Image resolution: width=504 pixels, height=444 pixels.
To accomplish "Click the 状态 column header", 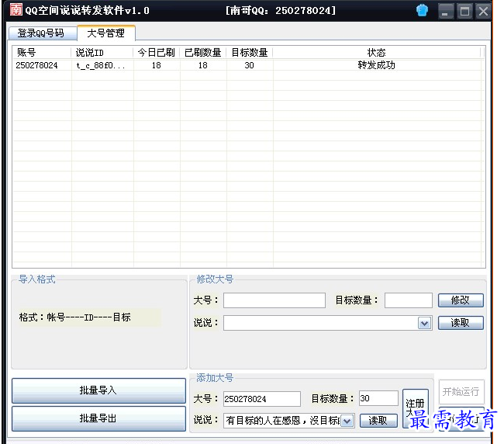I will [376, 53].
